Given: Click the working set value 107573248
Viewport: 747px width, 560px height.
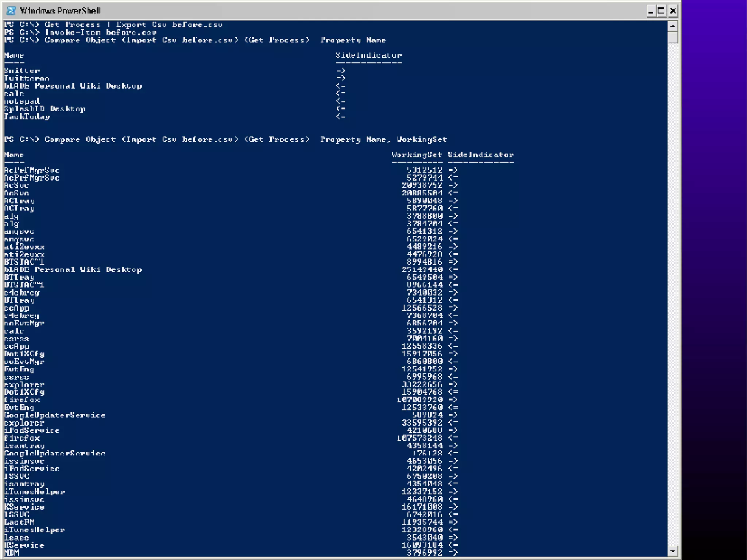Looking at the screenshot, I should 419,438.
